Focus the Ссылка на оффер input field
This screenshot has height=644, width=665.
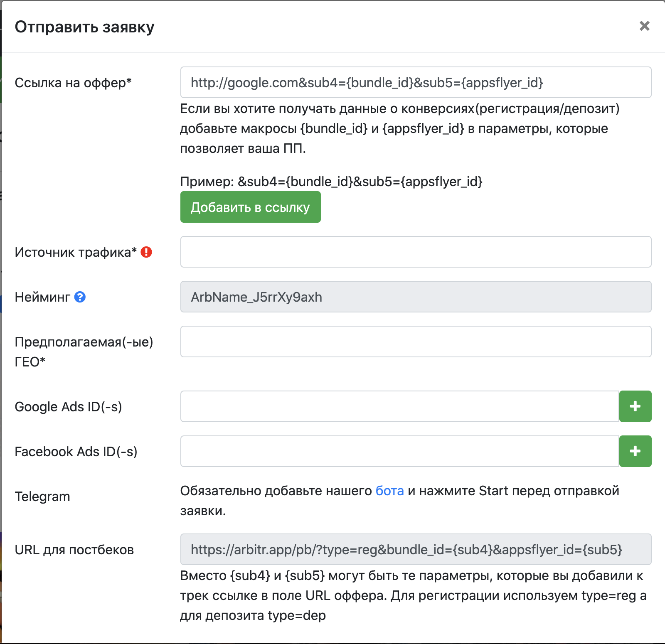416,82
